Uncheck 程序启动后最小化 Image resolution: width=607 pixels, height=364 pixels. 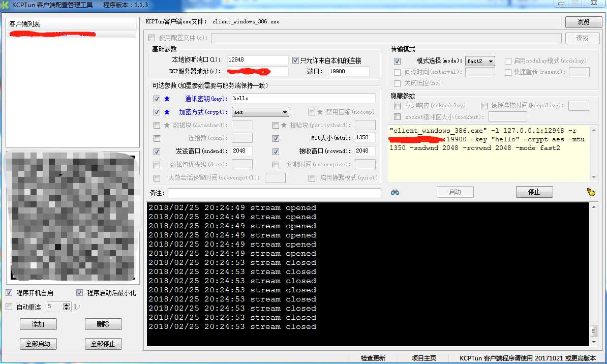click(x=79, y=293)
